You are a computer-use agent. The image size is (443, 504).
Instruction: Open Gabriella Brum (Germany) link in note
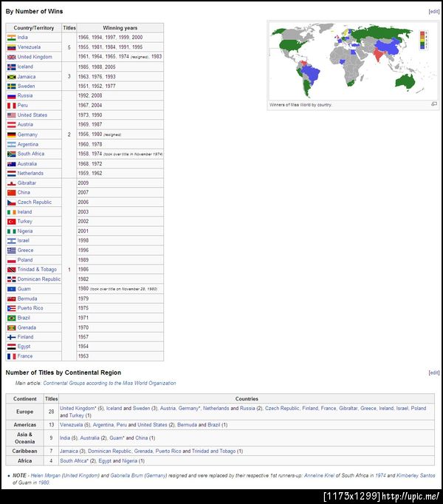click(139, 475)
